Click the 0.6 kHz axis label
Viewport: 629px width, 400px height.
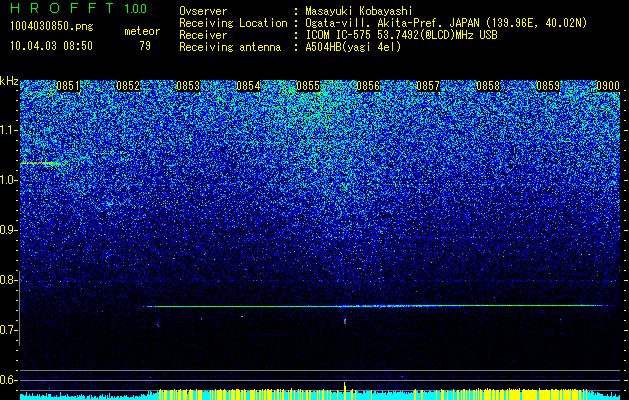(x=8, y=380)
